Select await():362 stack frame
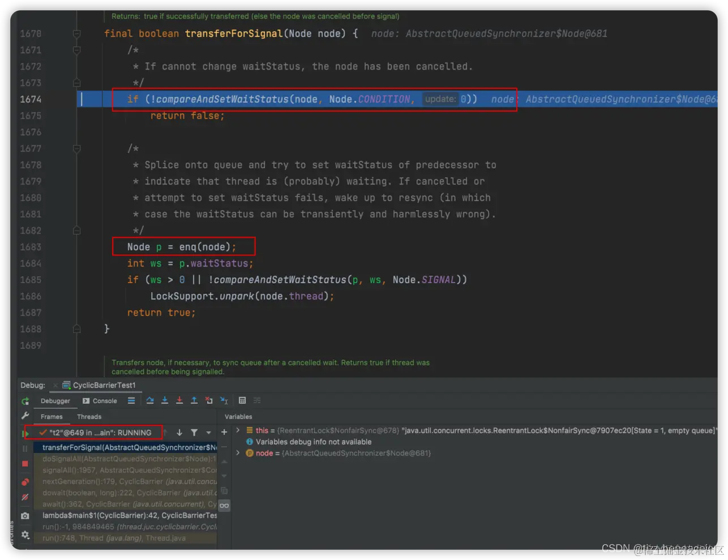The image size is (728, 560). click(126, 504)
